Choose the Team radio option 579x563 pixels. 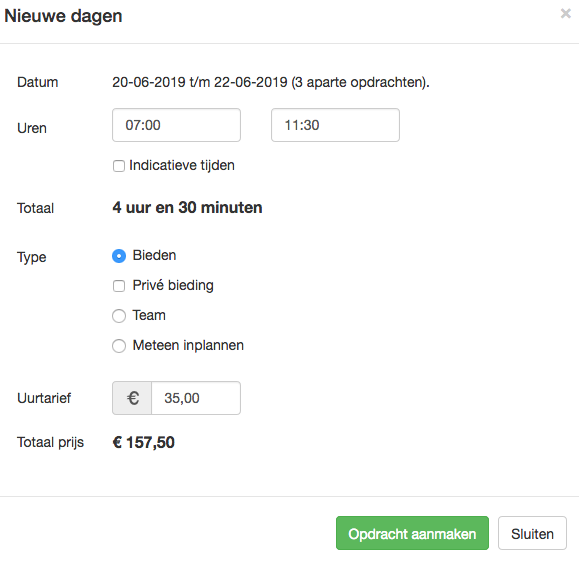(x=119, y=316)
